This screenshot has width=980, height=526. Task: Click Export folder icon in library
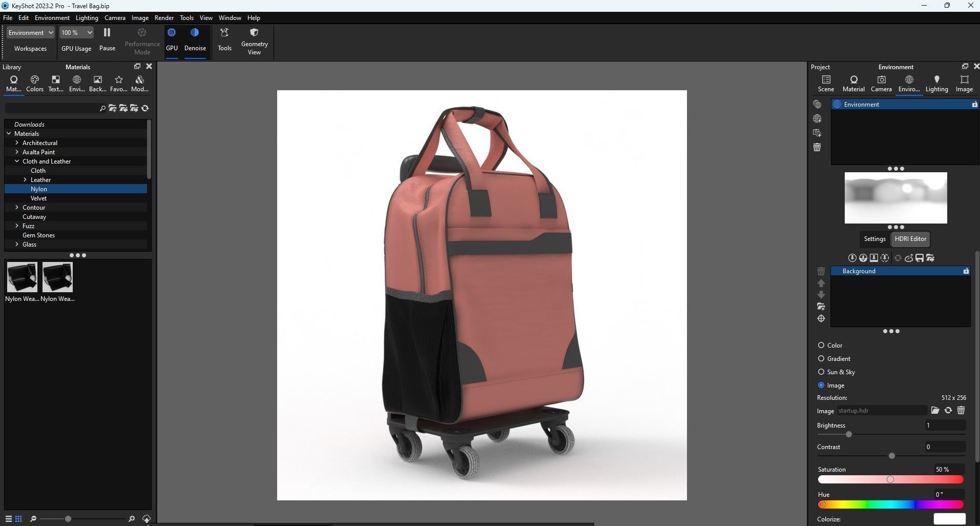pyautogui.click(x=134, y=108)
